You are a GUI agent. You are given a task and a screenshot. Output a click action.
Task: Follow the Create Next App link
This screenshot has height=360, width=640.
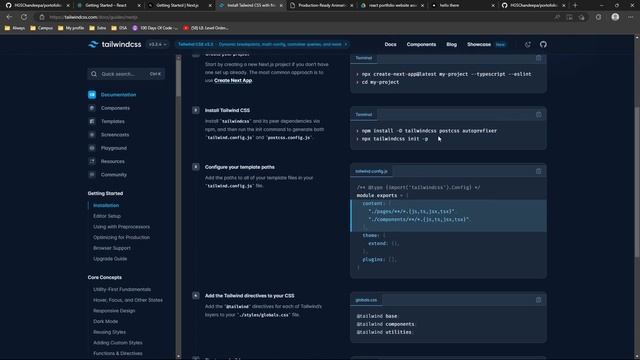pyautogui.click(x=233, y=80)
